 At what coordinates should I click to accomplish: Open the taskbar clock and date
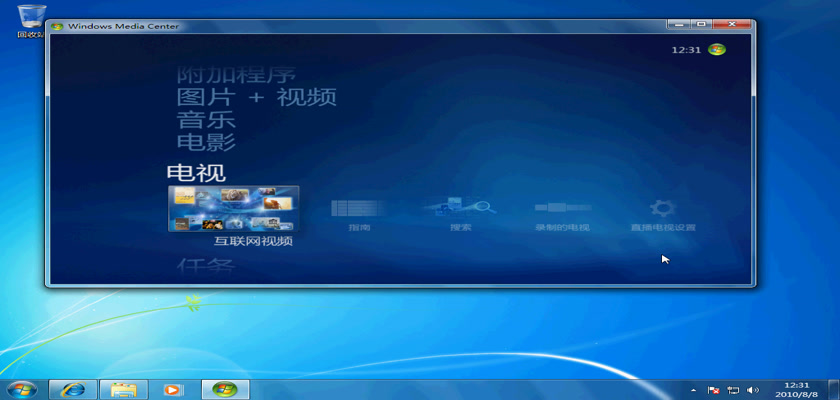[796, 389]
